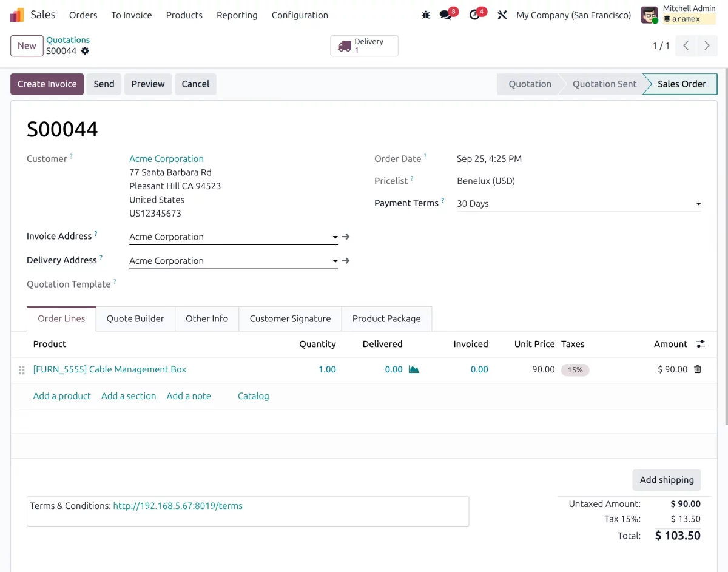Open the debug bug icon
Viewport: 728px width, 572px height.
pos(426,15)
